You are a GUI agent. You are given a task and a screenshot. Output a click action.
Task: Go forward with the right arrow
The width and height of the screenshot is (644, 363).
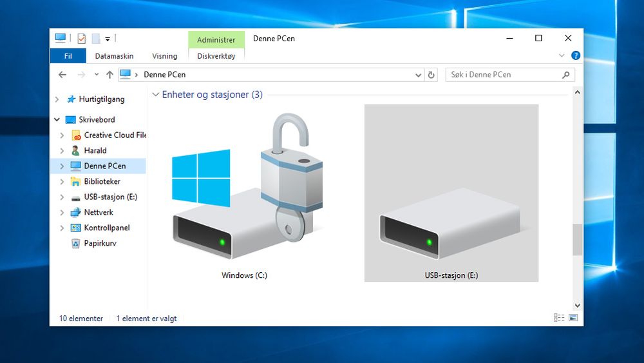pyautogui.click(x=81, y=75)
